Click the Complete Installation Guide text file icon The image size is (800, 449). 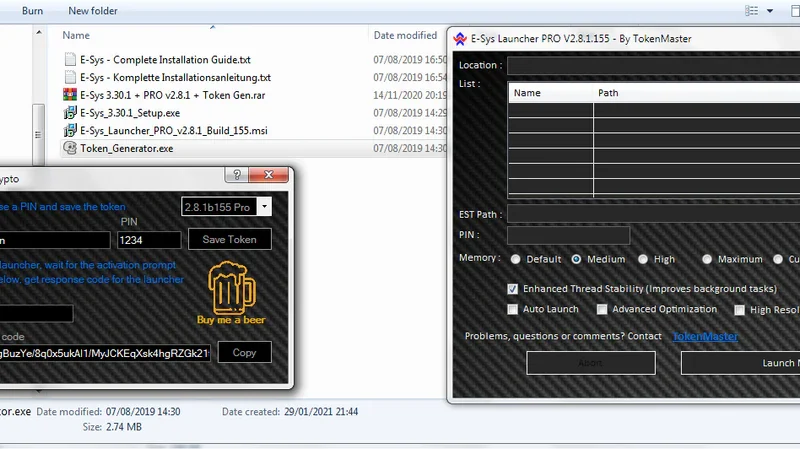(70, 59)
